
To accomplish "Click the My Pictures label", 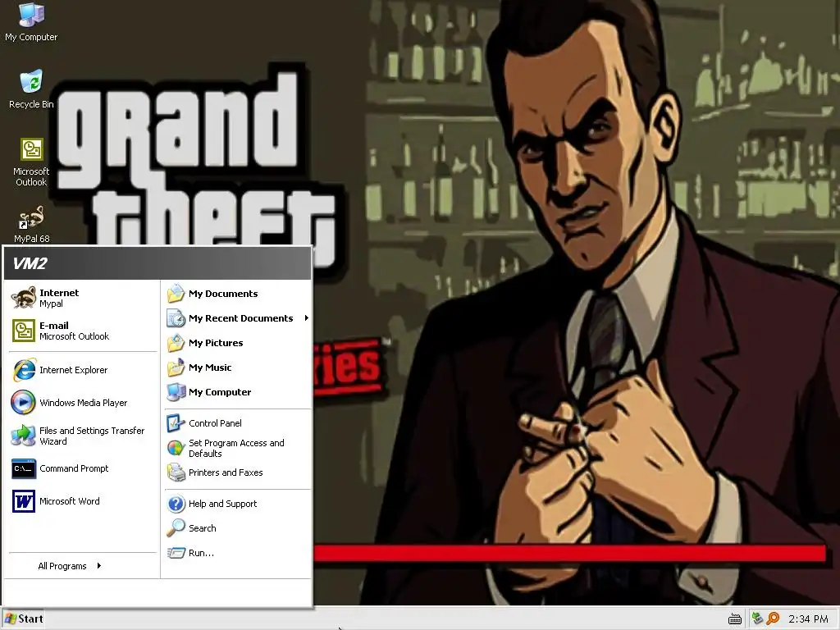I will coord(216,343).
